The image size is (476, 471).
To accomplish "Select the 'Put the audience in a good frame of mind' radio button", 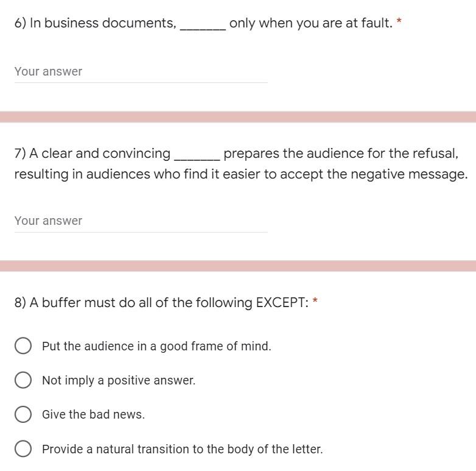I will [x=23, y=346].
